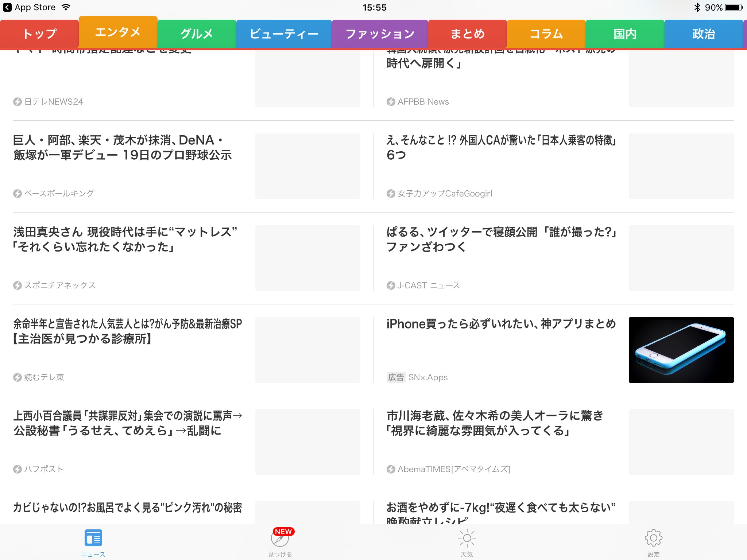Open the ニュース tab icon
The image size is (747, 560).
point(93,538)
